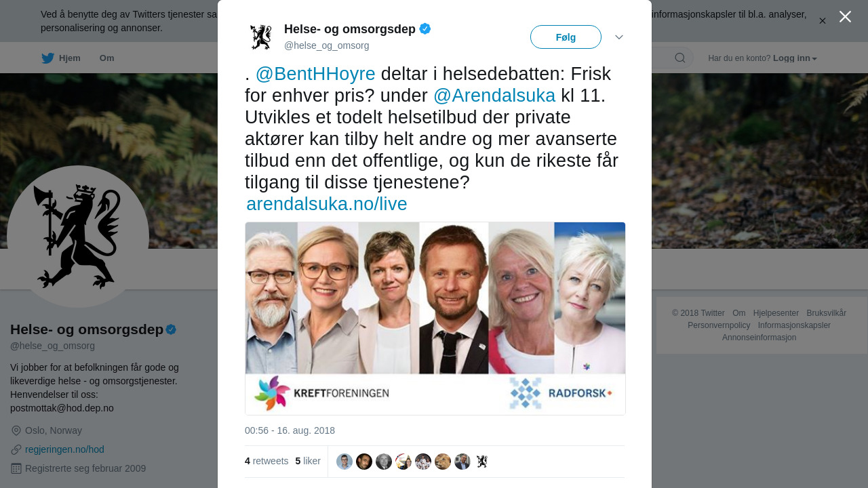The width and height of the screenshot is (868, 488).
Task: Close the tweet overlay with the large X
Action: point(845,16)
